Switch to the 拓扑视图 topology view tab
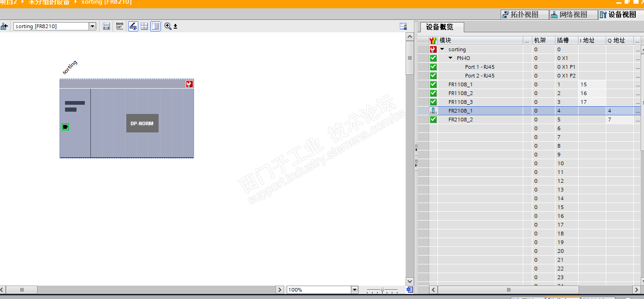Screen dimensions: 644x299 point(525,15)
